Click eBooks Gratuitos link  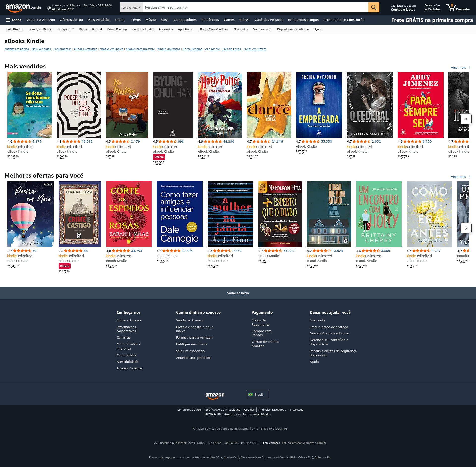click(x=86, y=49)
